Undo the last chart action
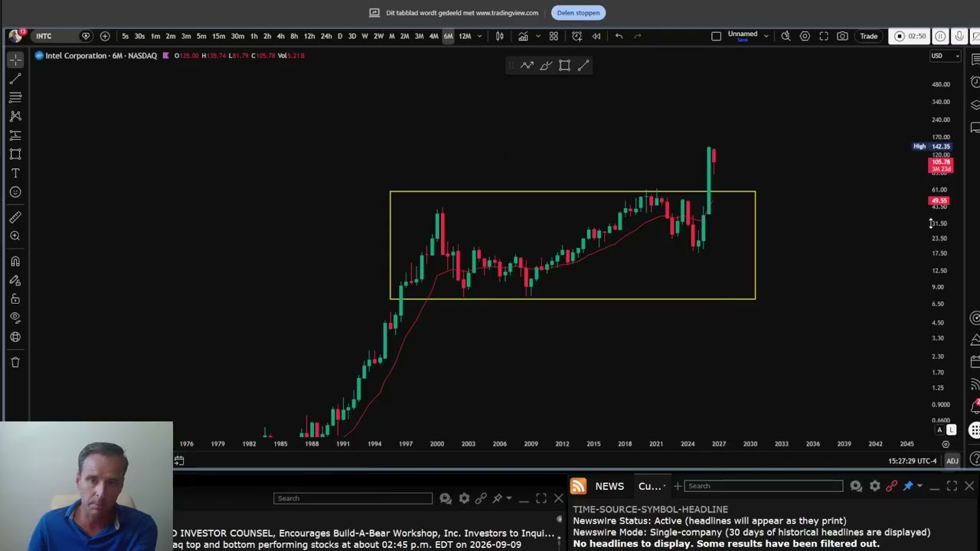 pyautogui.click(x=619, y=36)
